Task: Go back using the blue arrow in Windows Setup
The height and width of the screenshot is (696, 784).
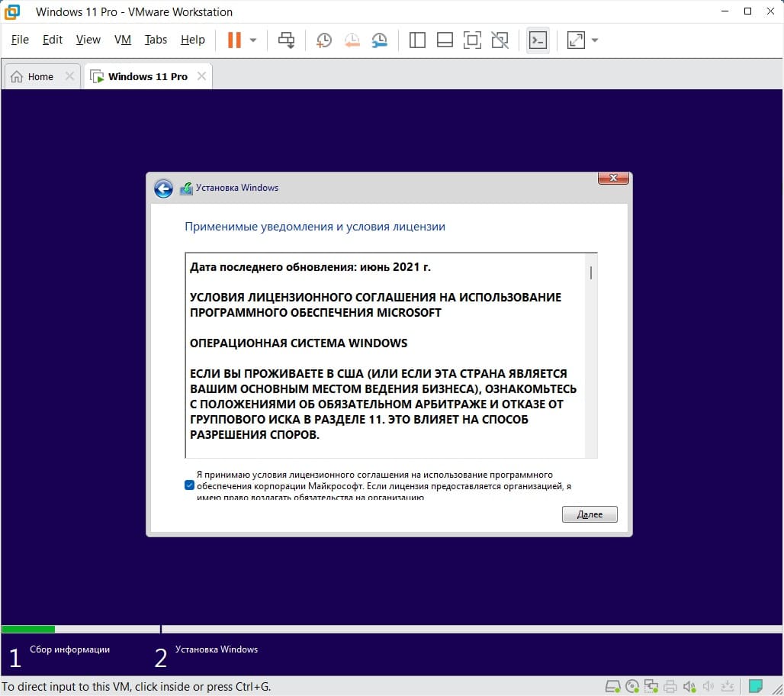Action: 163,188
